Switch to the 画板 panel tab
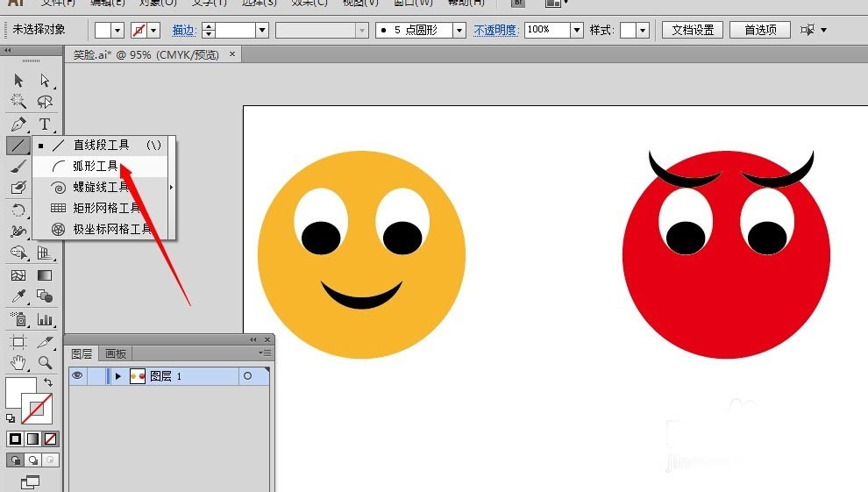 tap(116, 353)
